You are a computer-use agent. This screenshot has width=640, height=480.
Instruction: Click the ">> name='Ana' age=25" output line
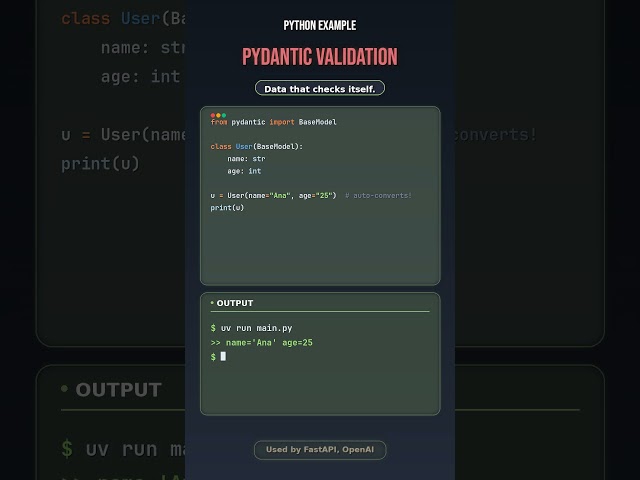tap(262, 342)
